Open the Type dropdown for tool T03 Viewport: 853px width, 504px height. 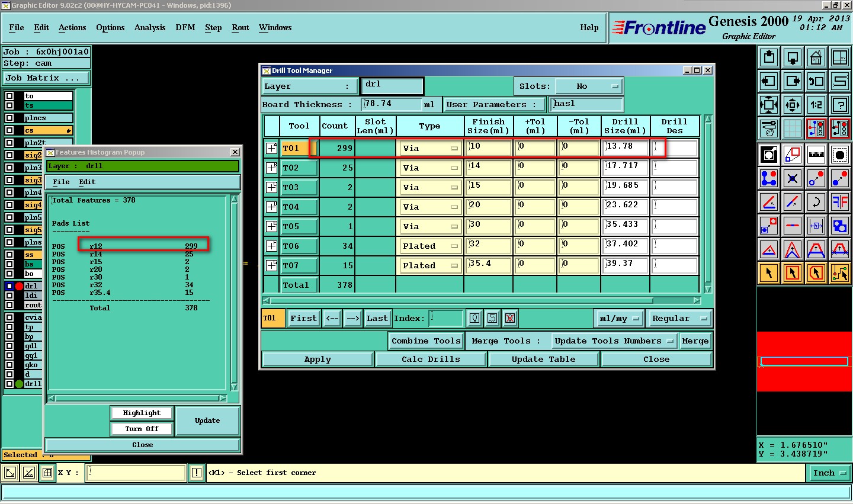click(x=430, y=188)
